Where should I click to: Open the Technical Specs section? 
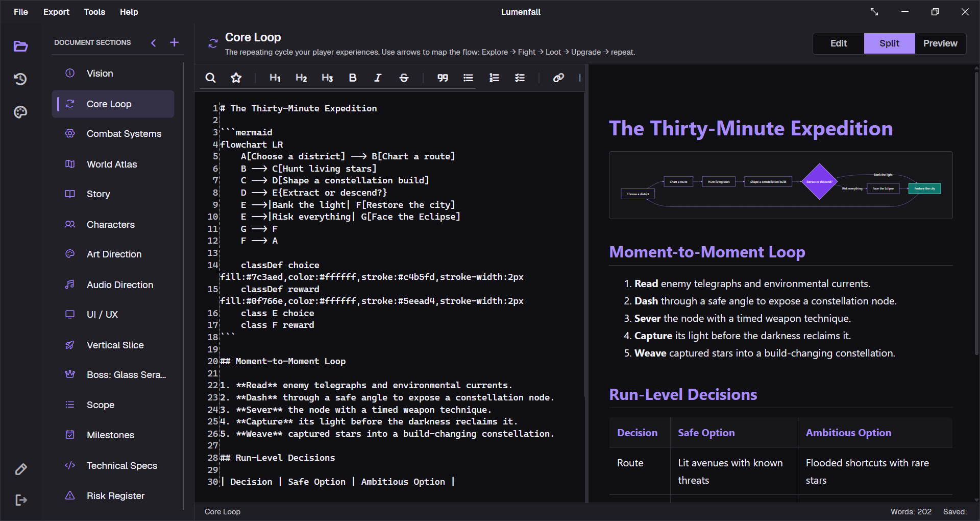113,466
